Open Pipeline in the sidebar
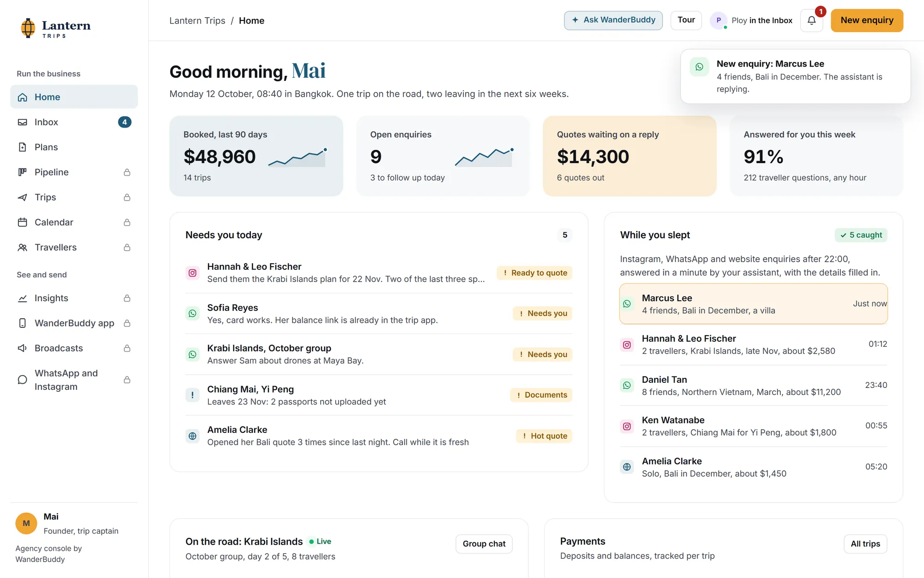 [x=74, y=172]
